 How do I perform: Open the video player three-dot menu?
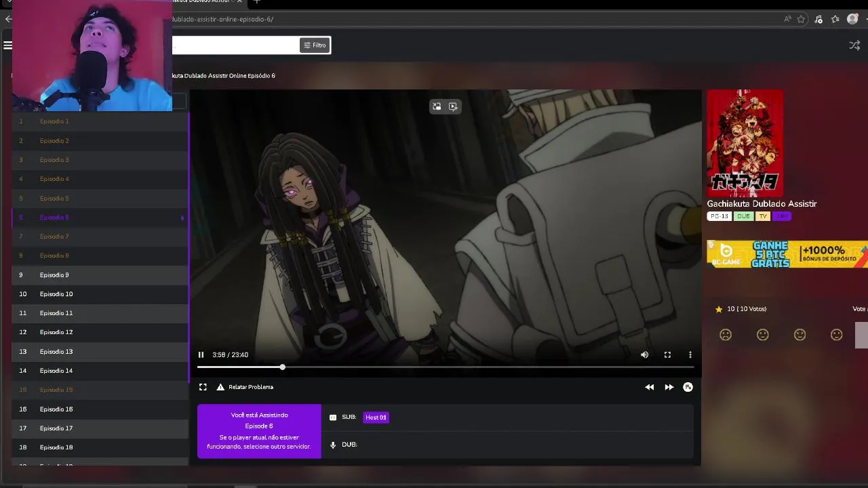click(x=690, y=354)
